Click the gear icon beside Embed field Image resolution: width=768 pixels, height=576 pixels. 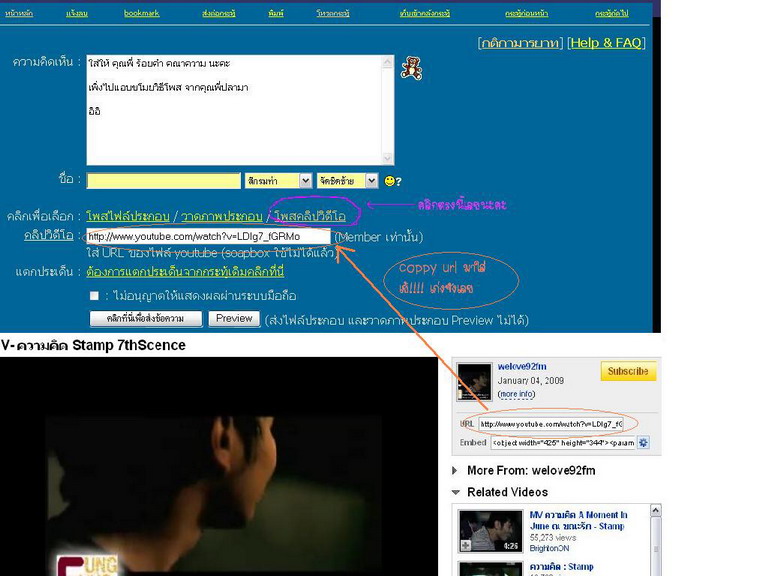(x=644, y=443)
